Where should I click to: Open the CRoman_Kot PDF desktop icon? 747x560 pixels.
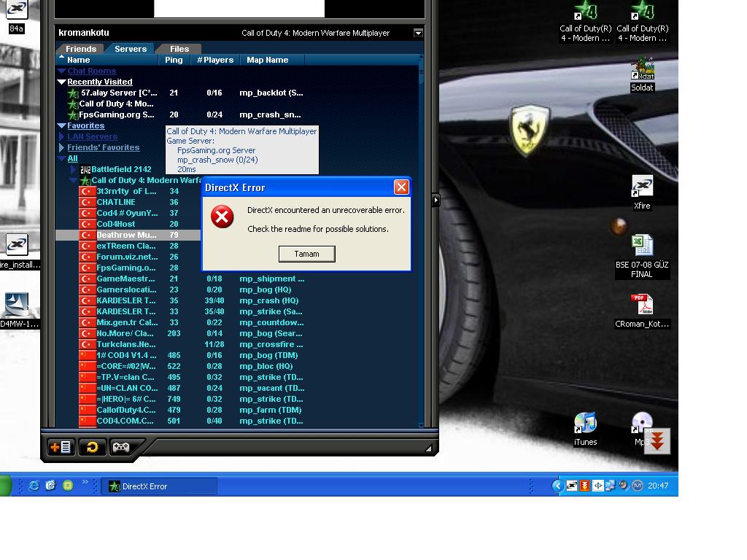(x=642, y=311)
